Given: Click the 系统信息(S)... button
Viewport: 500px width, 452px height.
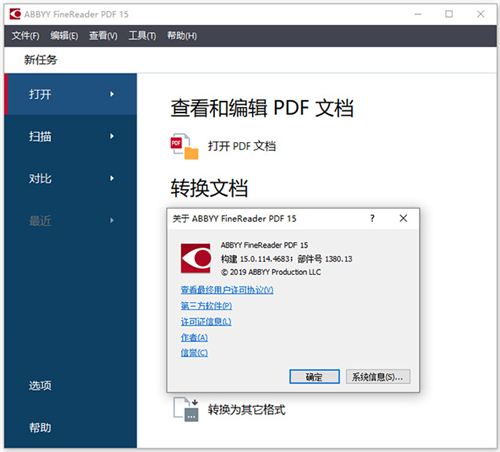Looking at the screenshot, I should coord(378,377).
